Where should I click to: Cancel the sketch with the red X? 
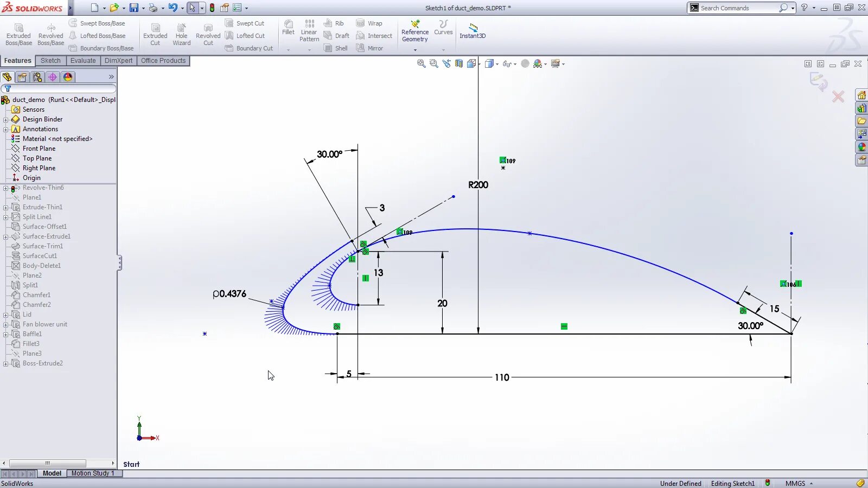click(x=838, y=97)
